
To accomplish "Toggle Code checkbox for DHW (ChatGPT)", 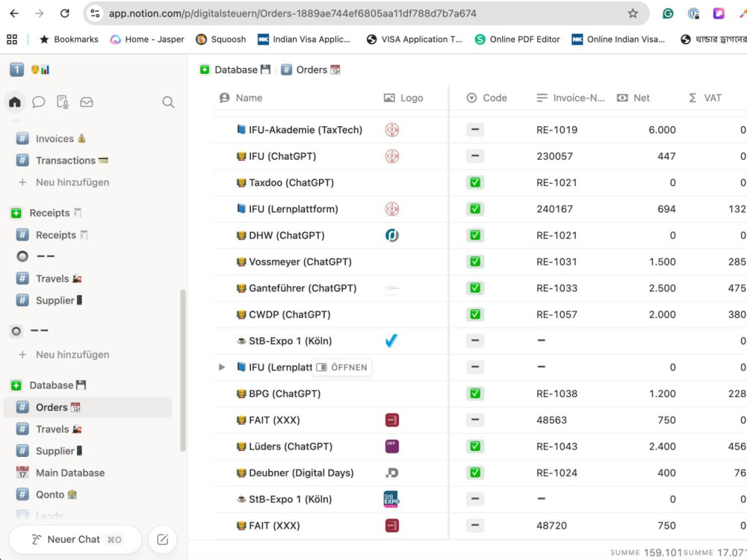I will 475,235.
